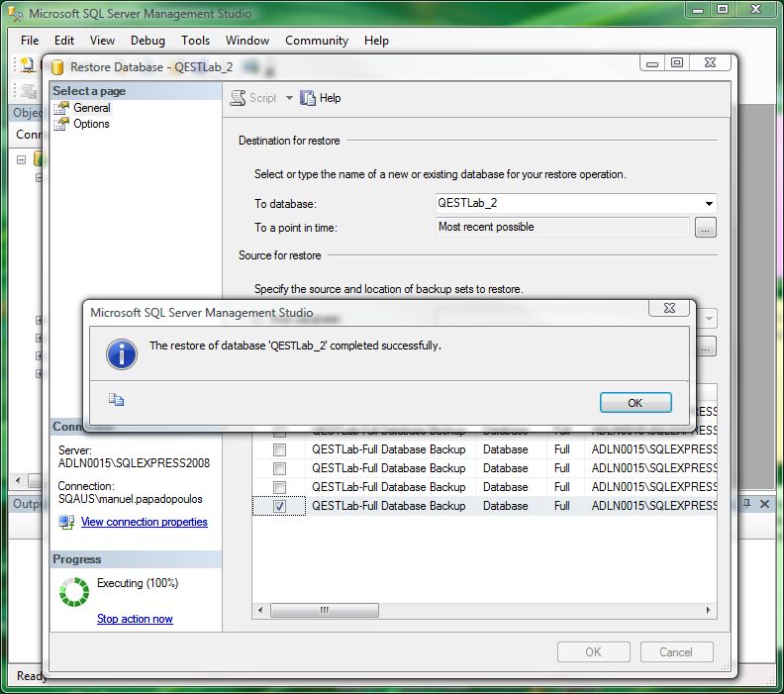Open Help via the Help icon
The image size is (784, 694).
(x=308, y=98)
